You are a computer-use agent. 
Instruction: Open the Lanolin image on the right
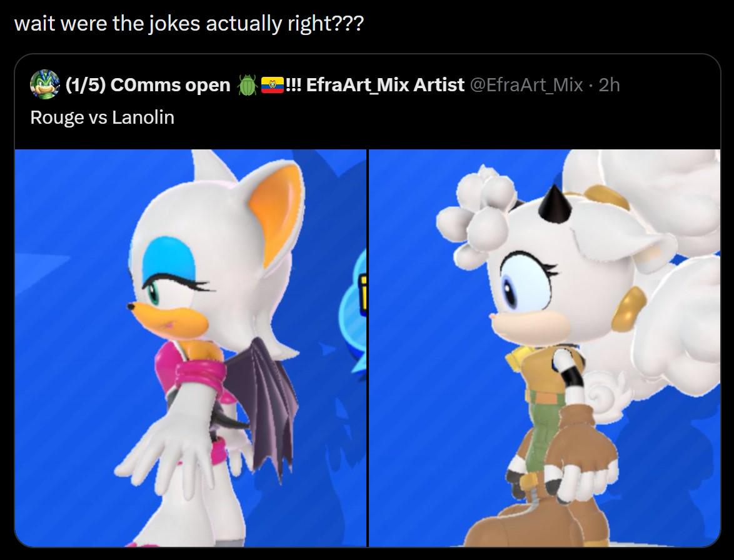point(545,347)
